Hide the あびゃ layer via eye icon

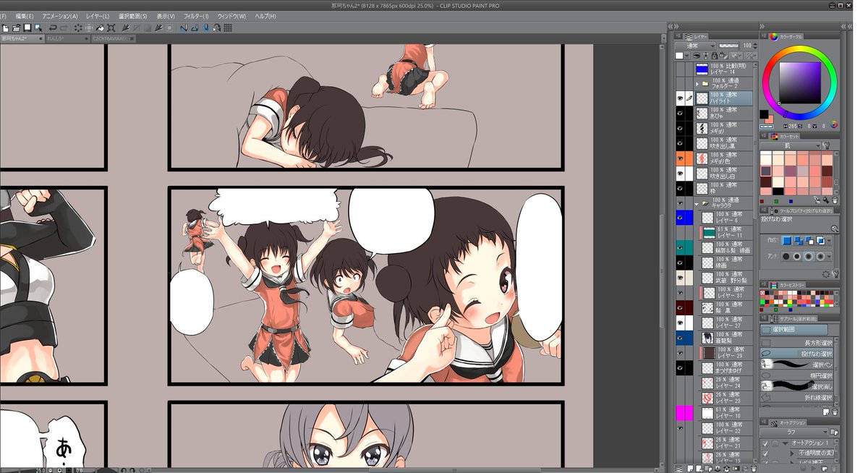[x=680, y=114]
